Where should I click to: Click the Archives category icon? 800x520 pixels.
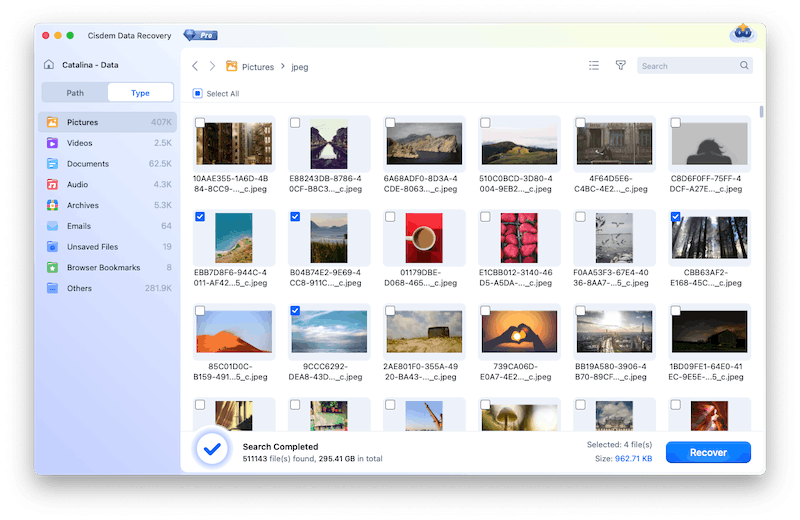52,205
